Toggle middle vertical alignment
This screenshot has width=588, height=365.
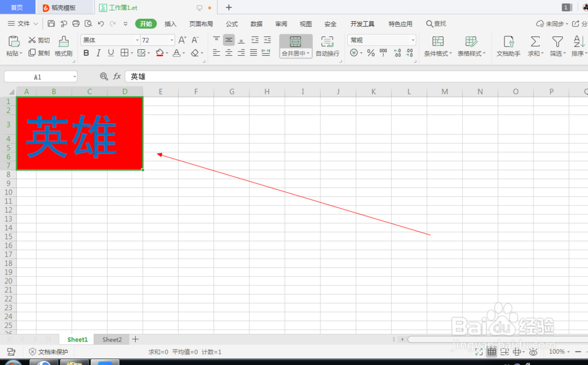click(x=229, y=40)
